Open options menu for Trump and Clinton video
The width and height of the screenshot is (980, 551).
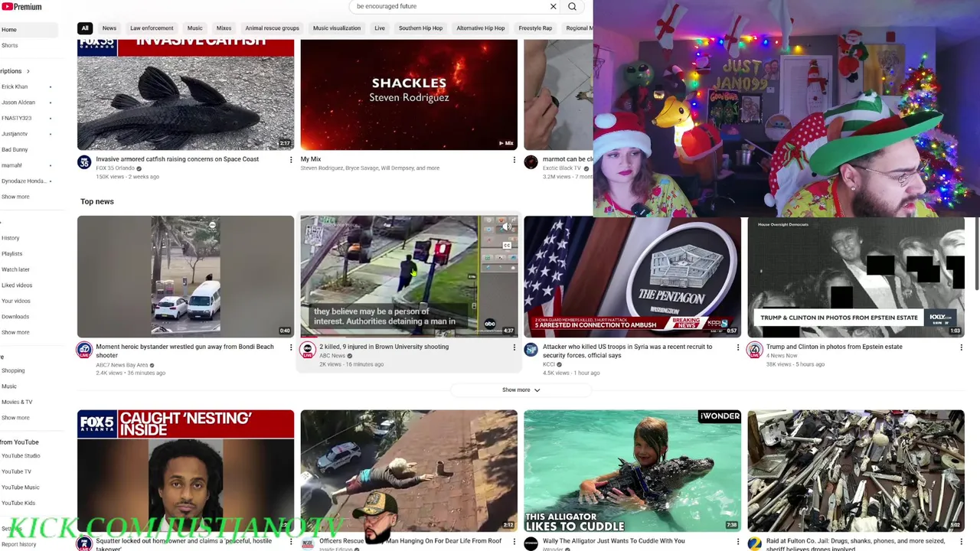tap(961, 347)
